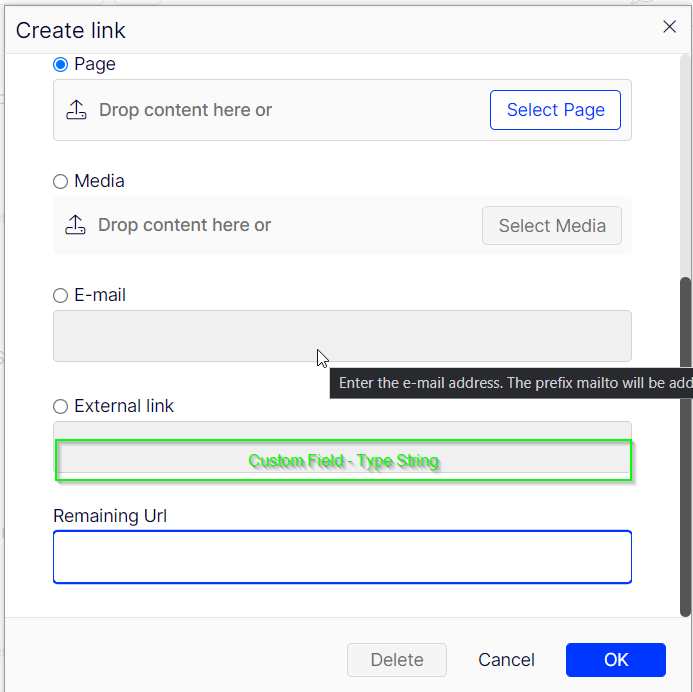
Task: Confirm with the OK button
Action: [x=615, y=660]
